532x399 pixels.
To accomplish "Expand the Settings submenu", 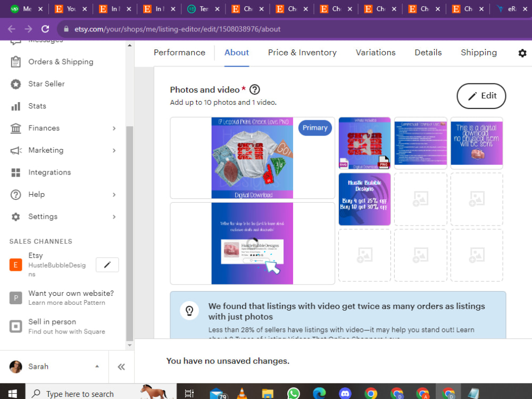I will 114,217.
